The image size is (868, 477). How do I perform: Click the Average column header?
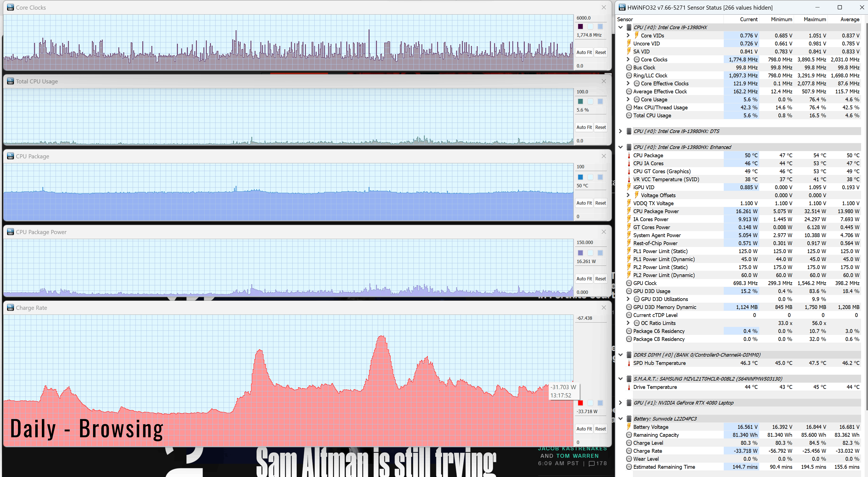850,19
